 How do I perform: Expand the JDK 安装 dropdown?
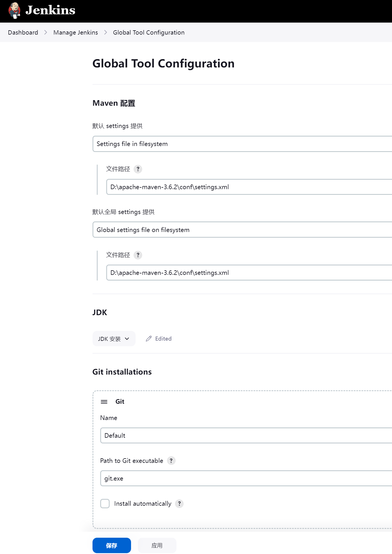[114, 339]
